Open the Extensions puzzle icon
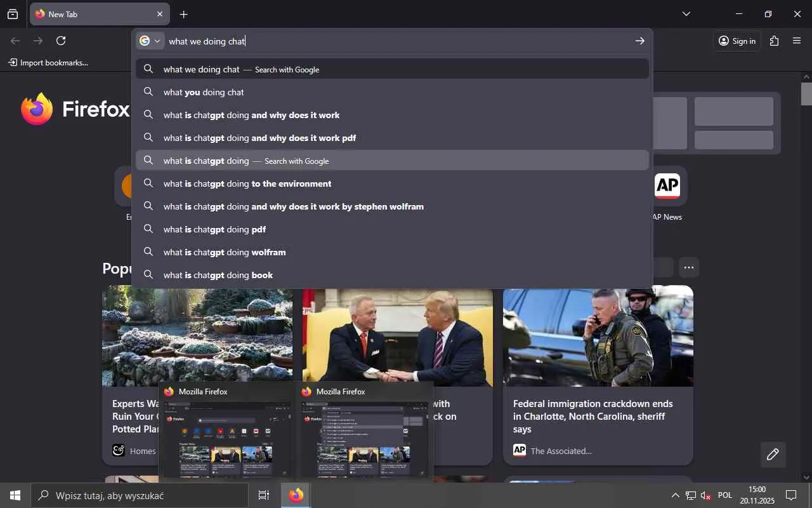The width and height of the screenshot is (812, 508). coord(774,41)
